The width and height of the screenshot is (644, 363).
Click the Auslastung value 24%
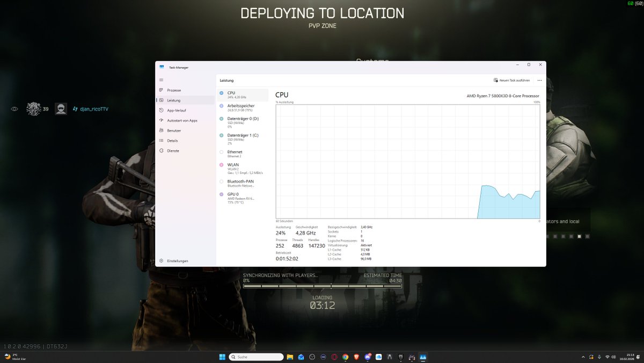281,233
